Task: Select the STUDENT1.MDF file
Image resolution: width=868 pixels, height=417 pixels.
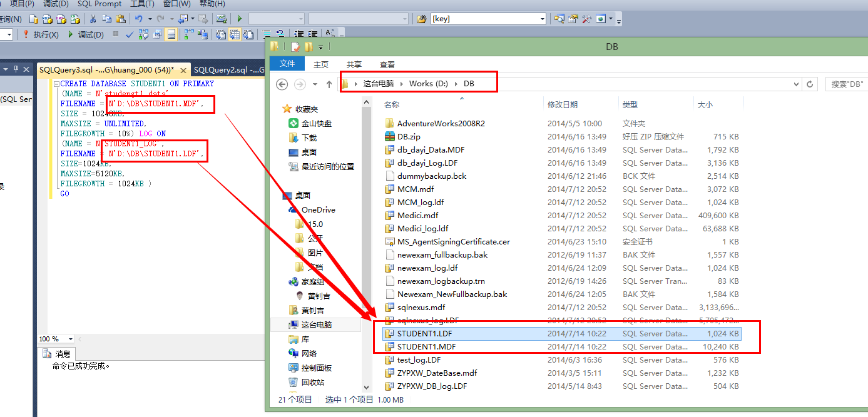Action: click(426, 346)
